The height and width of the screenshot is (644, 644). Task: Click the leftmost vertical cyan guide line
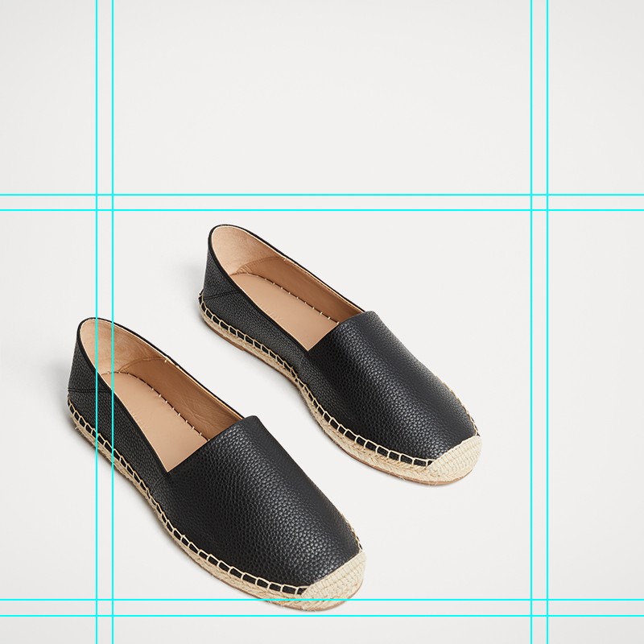(x=97, y=121)
